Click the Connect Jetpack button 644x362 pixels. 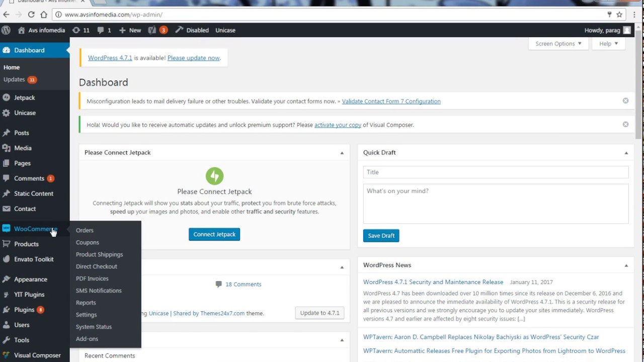tap(214, 234)
